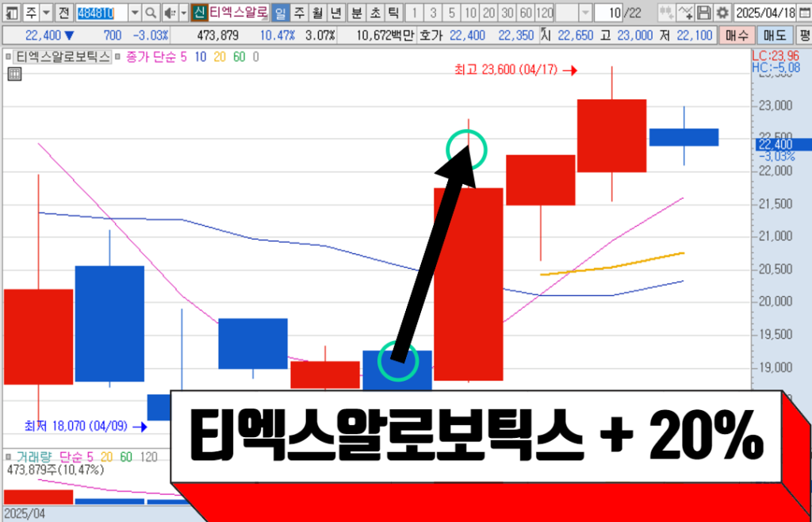Image resolution: width=812 pixels, height=522 pixels.
Task: Click the speaker sound icon
Action: [170, 12]
